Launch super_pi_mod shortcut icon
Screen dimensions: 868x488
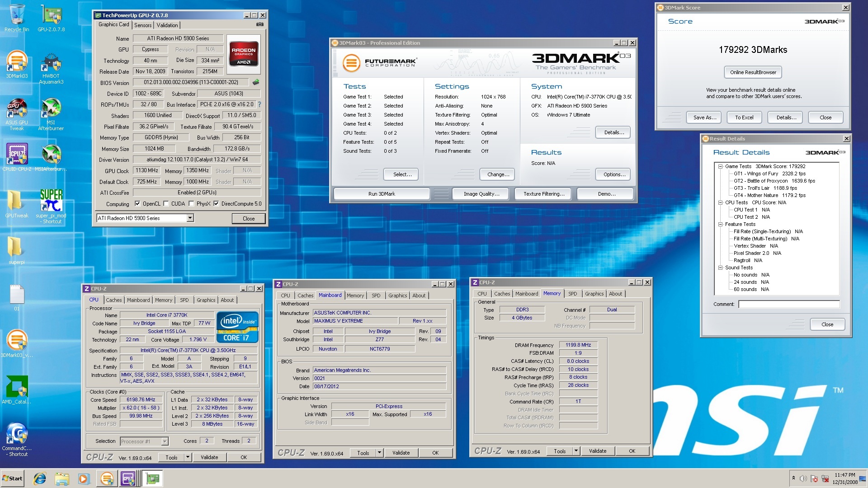[51, 206]
